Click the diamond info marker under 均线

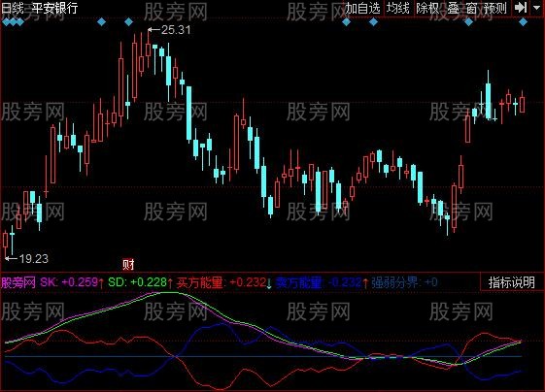[x=373, y=22]
